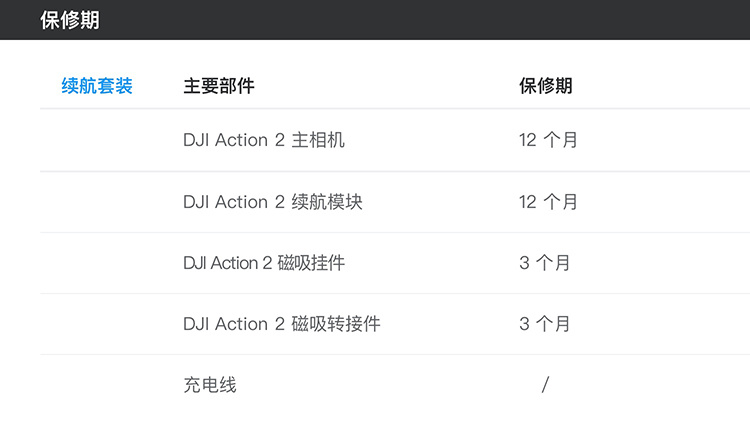Choose the DJI Action 2 磁吸转接件 entry
750x438 pixels.
click(282, 324)
